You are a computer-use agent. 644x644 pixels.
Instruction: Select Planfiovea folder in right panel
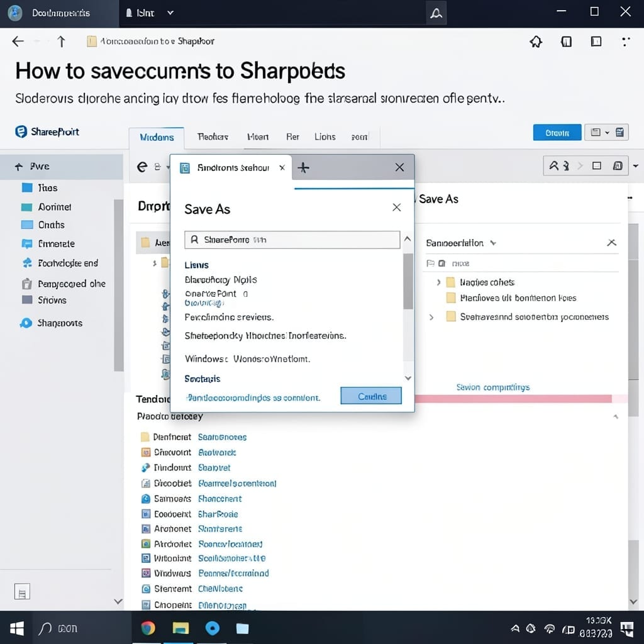coord(511,297)
